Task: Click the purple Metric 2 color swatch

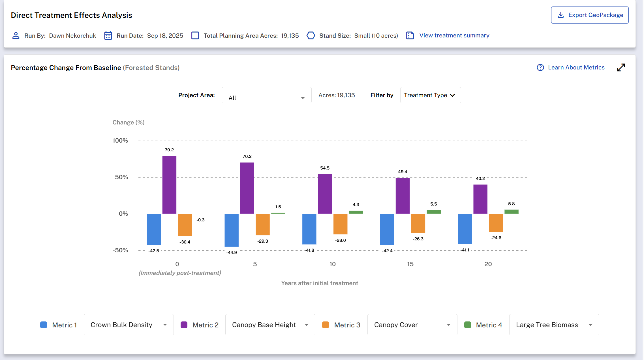Action: [184, 325]
